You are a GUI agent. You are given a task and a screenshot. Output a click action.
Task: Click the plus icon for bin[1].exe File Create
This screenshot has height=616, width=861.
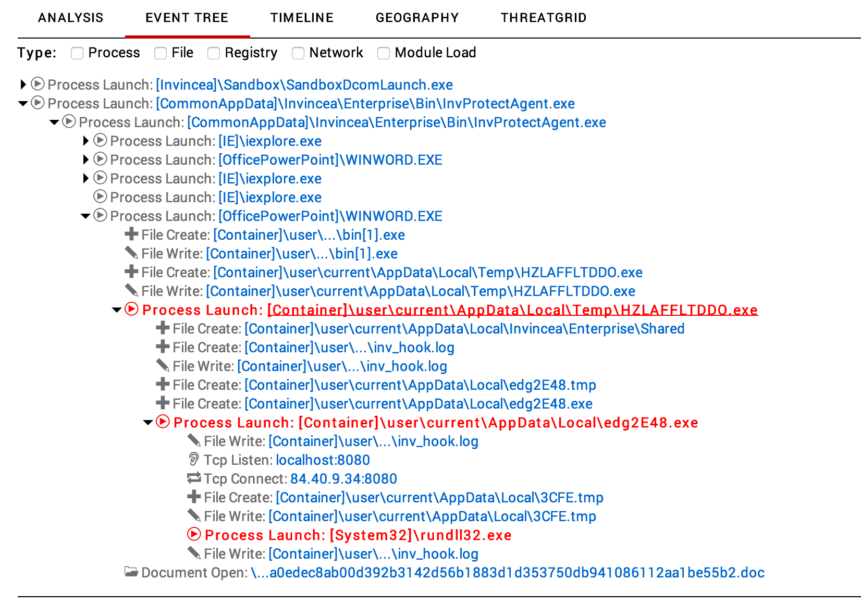[131, 234]
